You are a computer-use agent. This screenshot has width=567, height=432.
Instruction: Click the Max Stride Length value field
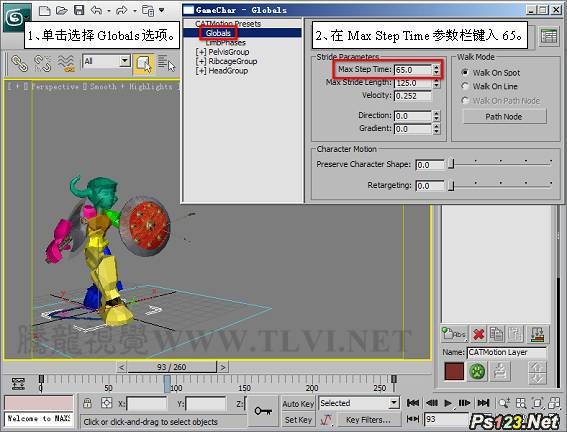[413, 83]
